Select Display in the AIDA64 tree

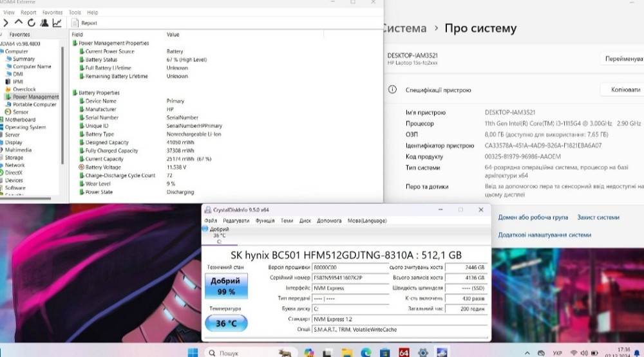pyautogui.click(x=14, y=142)
